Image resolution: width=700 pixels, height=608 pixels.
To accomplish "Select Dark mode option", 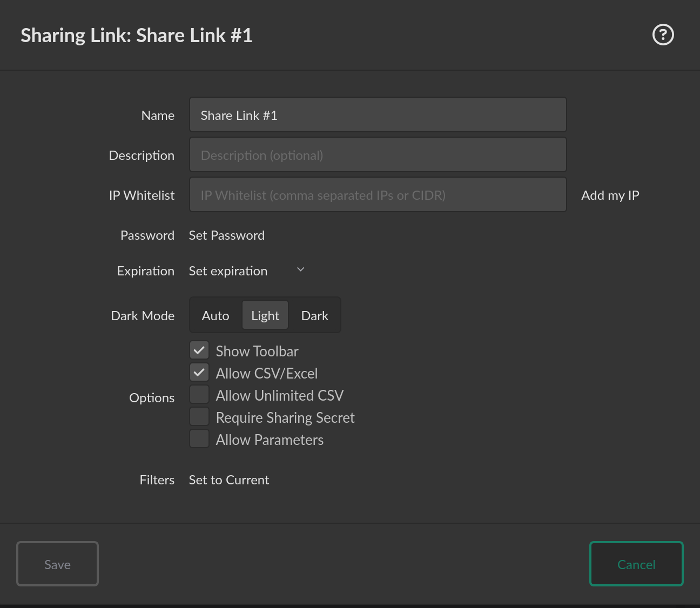I will click(x=314, y=315).
